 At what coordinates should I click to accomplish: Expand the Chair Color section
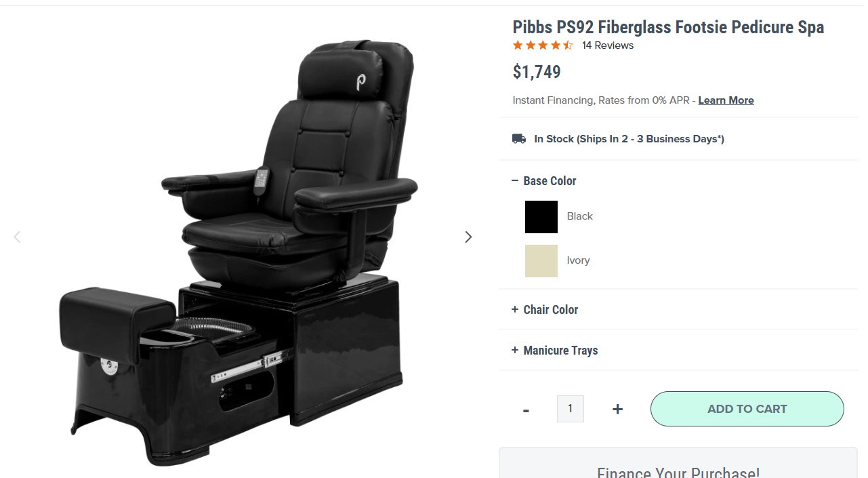(x=545, y=310)
